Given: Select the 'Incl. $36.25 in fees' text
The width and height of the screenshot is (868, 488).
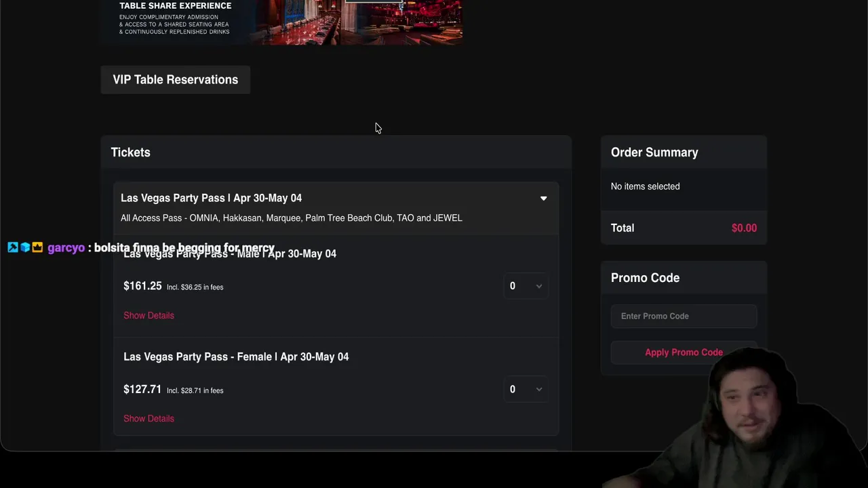Looking at the screenshot, I should 195,287.
